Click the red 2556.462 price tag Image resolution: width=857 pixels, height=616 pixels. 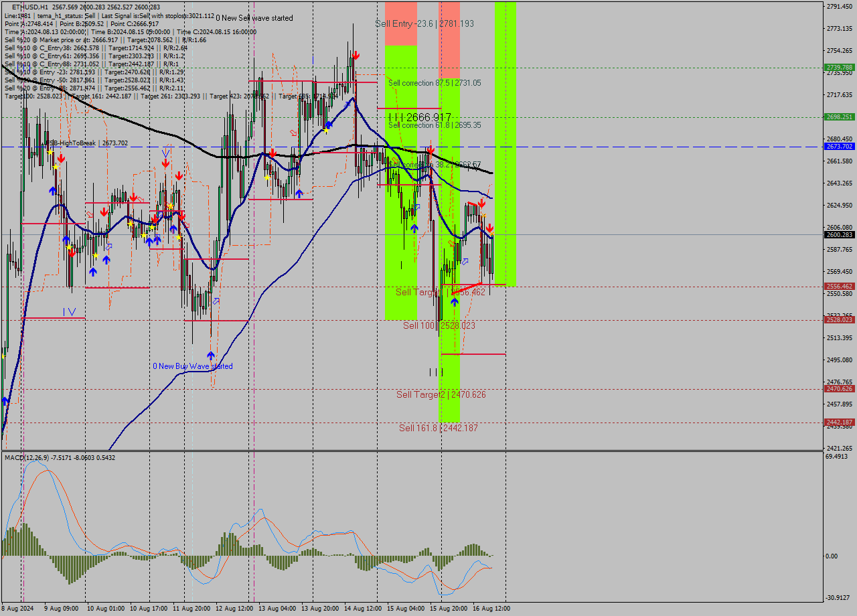840,286
